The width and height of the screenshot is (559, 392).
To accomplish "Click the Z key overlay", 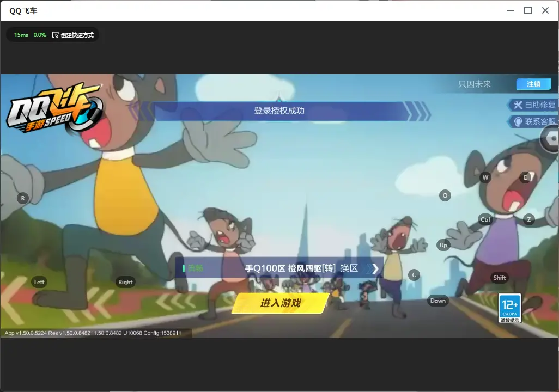I will (x=528, y=219).
